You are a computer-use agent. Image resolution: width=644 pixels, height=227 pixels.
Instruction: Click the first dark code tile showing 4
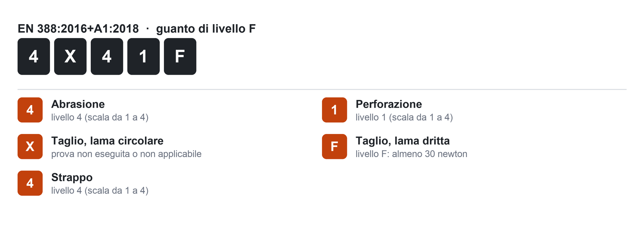pyautogui.click(x=34, y=56)
